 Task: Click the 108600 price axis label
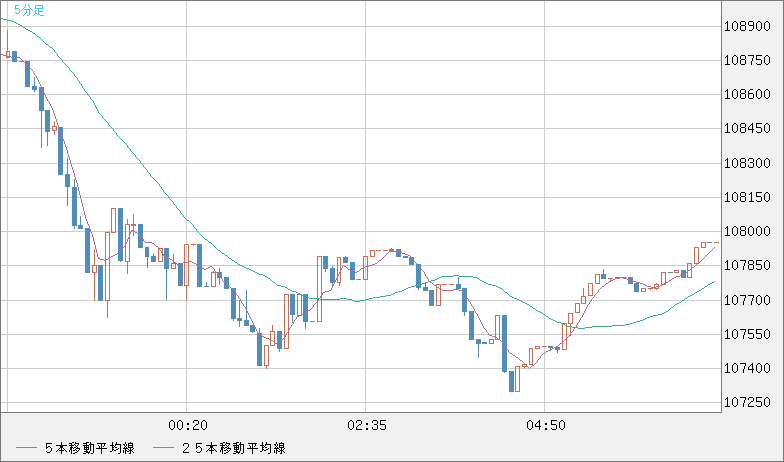(747, 94)
